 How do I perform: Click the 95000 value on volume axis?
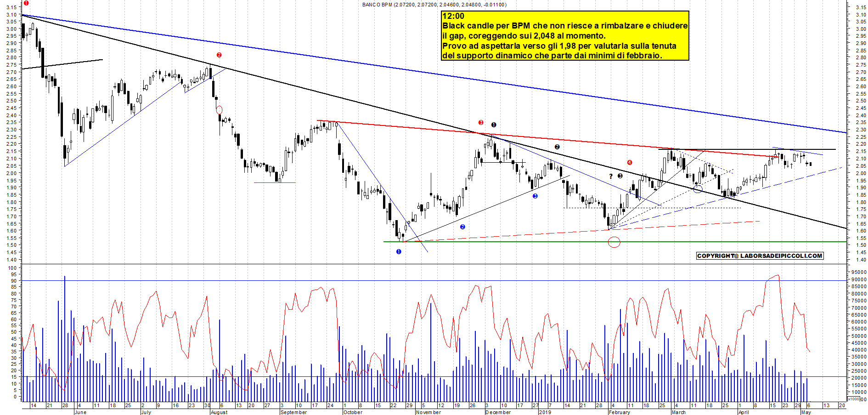[858, 272]
